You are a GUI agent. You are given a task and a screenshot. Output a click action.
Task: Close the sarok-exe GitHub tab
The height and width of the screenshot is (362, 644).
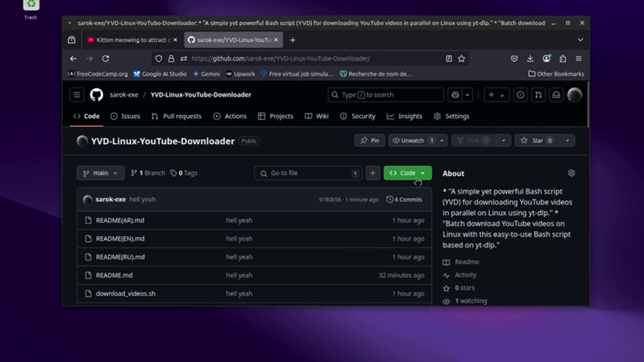[276, 40]
